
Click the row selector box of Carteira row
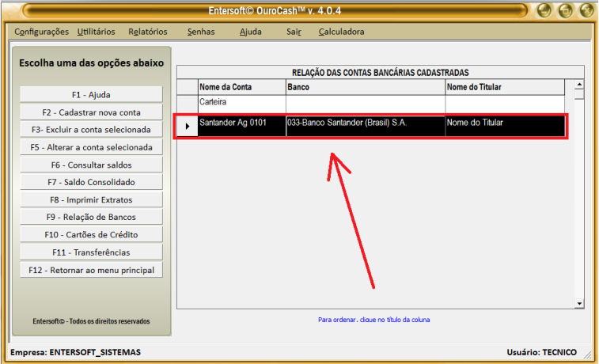point(188,104)
